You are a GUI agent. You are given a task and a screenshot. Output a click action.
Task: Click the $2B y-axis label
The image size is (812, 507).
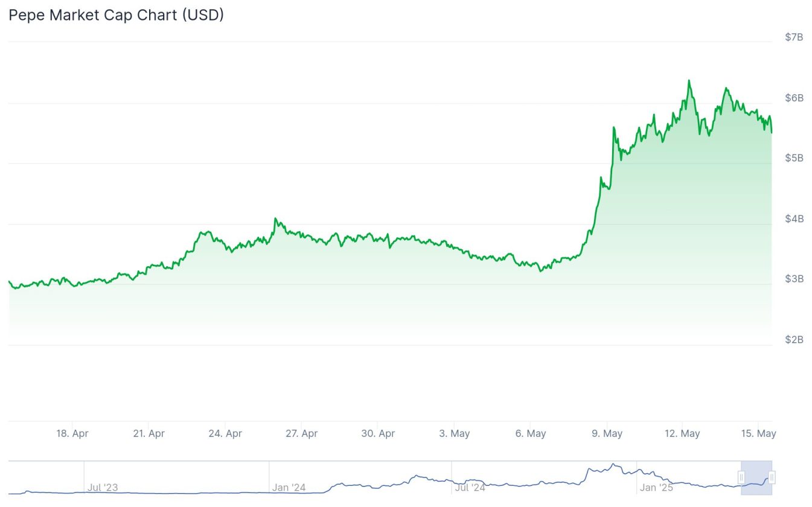coord(794,340)
